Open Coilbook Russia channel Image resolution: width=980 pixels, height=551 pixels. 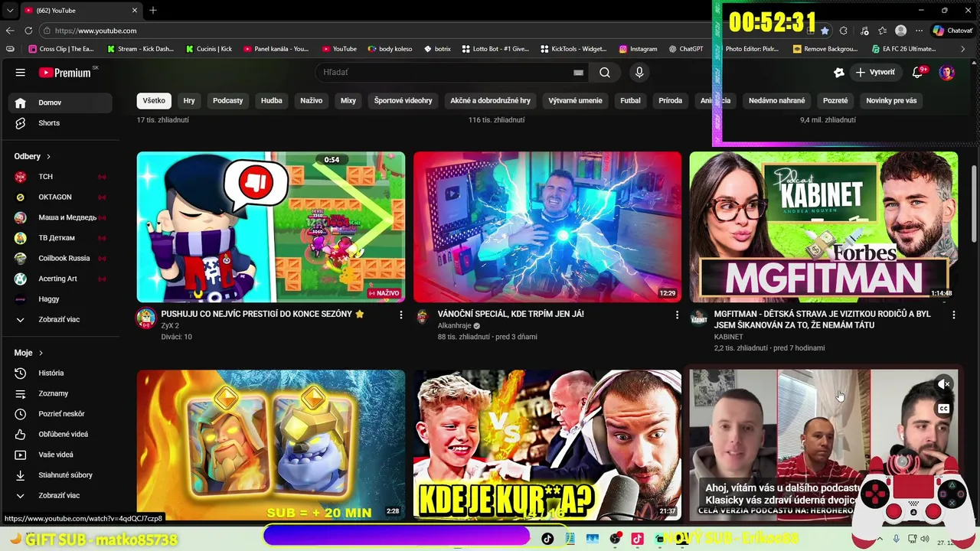[x=60, y=259]
